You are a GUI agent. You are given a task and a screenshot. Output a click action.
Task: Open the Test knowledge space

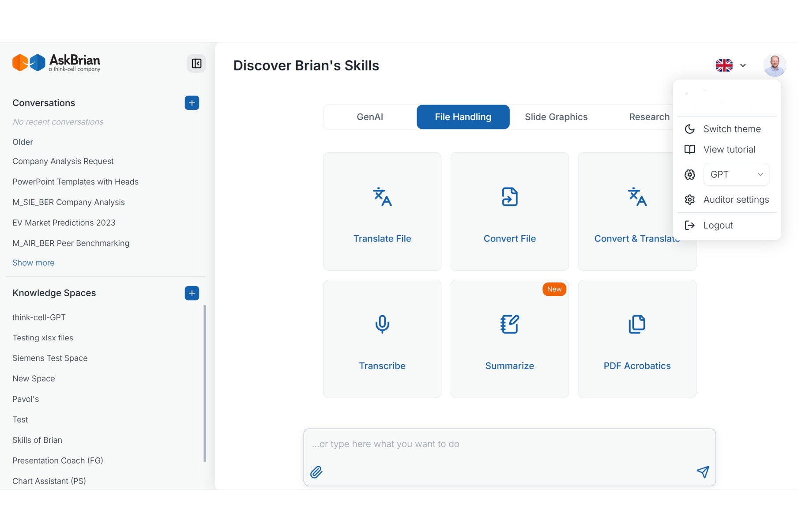point(20,420)
